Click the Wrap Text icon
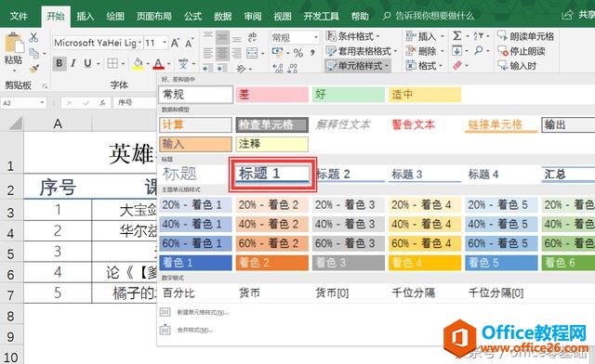595x364 pixels. click(252, 37)
